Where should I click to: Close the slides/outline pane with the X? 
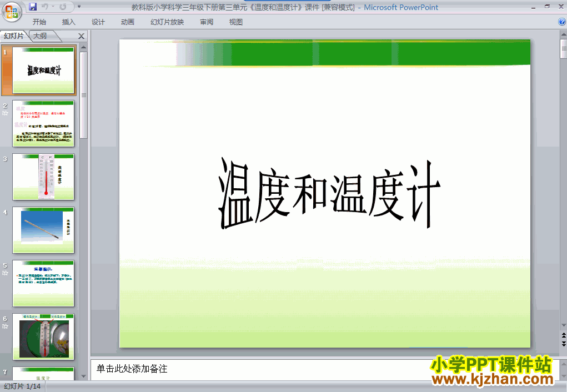click(x=82, y=36)
